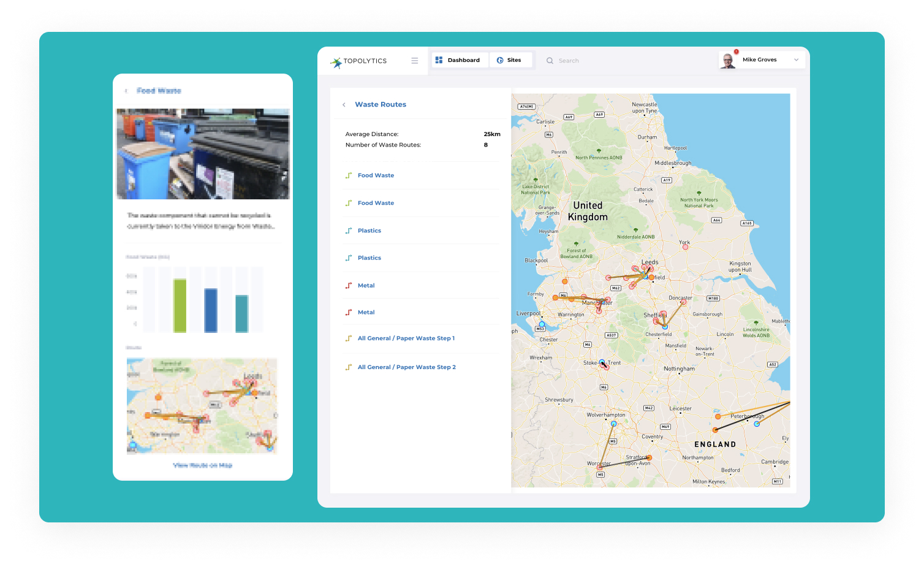Click the Waste Routes heading
This screenshot has width=924, height=569.
(381, 105)
